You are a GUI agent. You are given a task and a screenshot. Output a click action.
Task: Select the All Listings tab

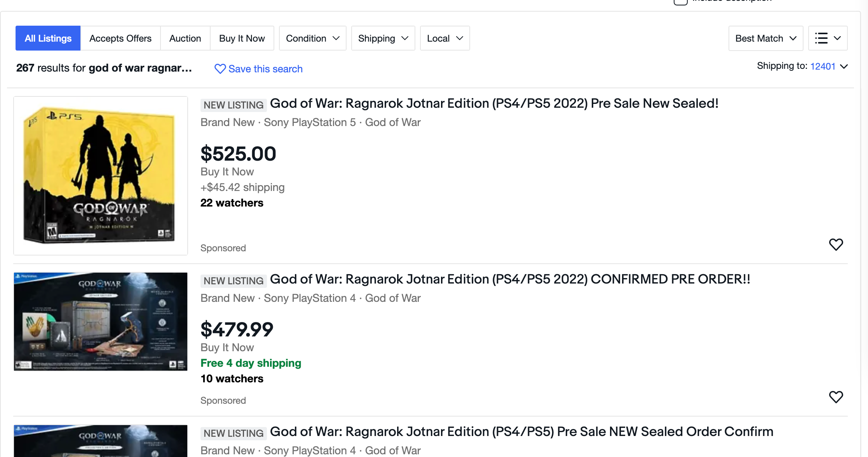[x=48, y=38]
